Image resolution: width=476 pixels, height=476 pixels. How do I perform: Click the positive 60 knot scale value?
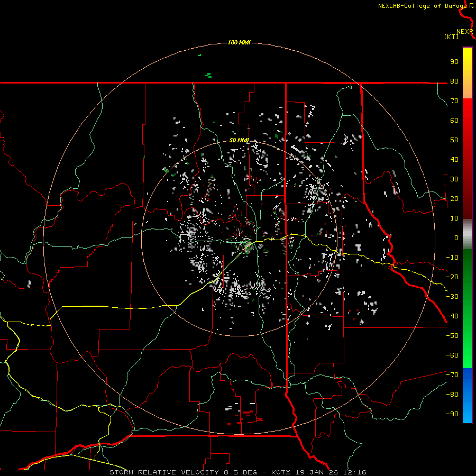pos(454,120)
